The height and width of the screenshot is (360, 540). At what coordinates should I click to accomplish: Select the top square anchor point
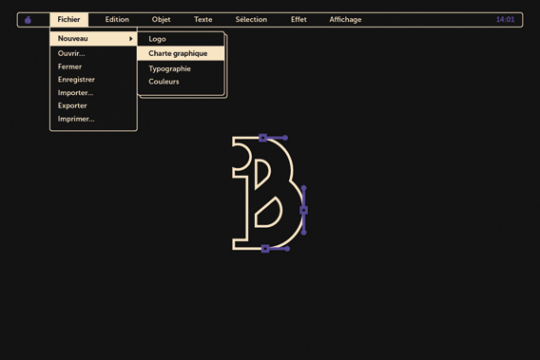tap(263, 138)
